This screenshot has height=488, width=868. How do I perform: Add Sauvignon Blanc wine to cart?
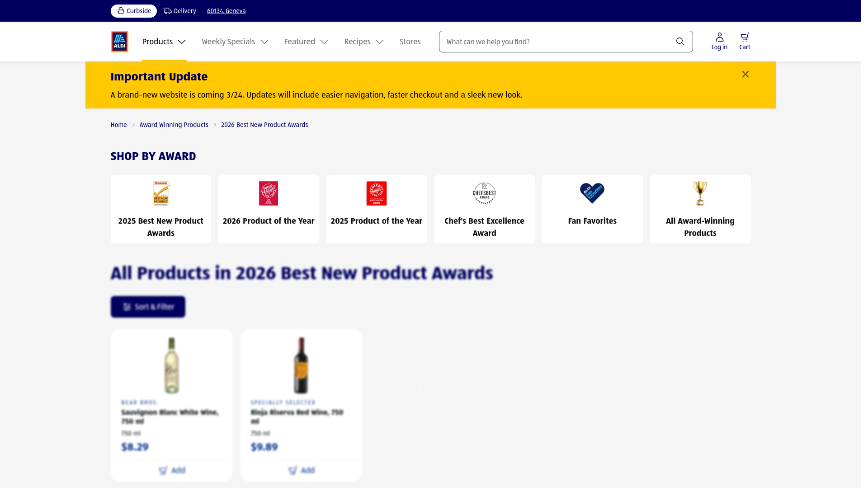[172, 470]
